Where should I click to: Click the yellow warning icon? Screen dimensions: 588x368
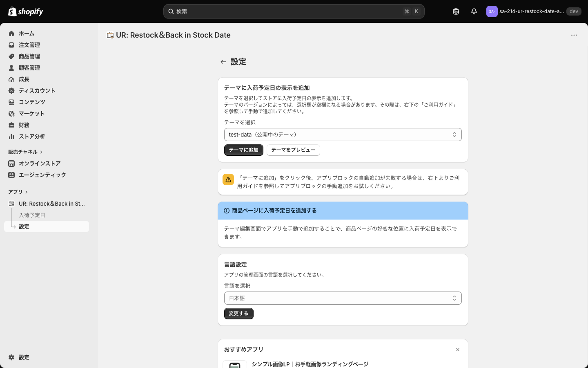[228, 180]
